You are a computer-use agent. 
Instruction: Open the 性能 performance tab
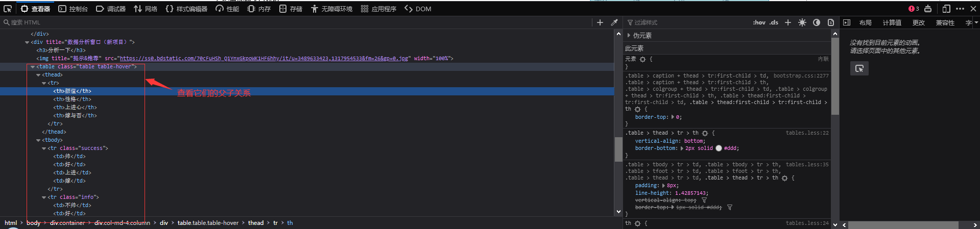point(227,9)
